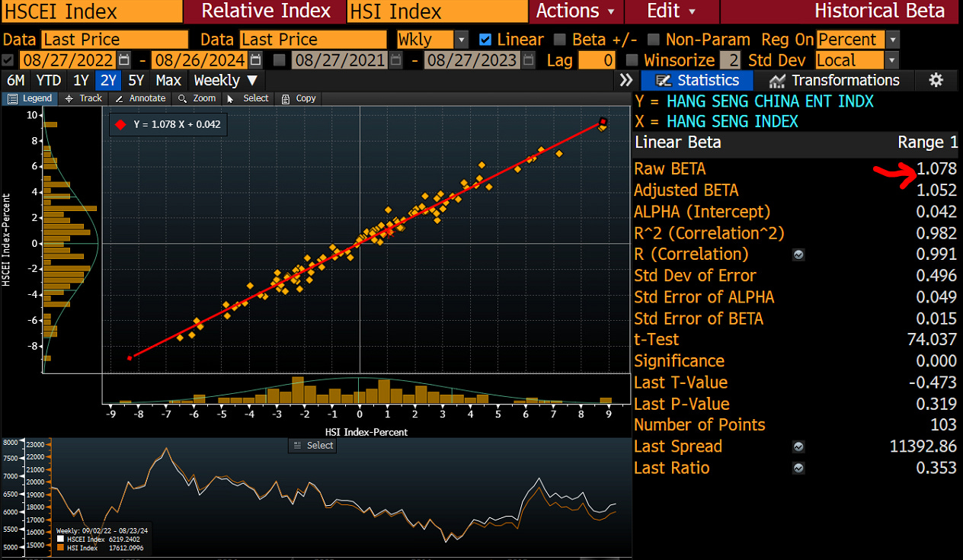Click Number of Points value 103

(x=943, y=425)
